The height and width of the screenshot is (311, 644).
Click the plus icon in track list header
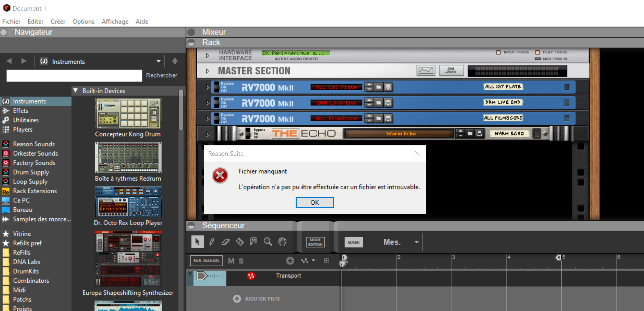pyautogui.click(x=290, y=261)
